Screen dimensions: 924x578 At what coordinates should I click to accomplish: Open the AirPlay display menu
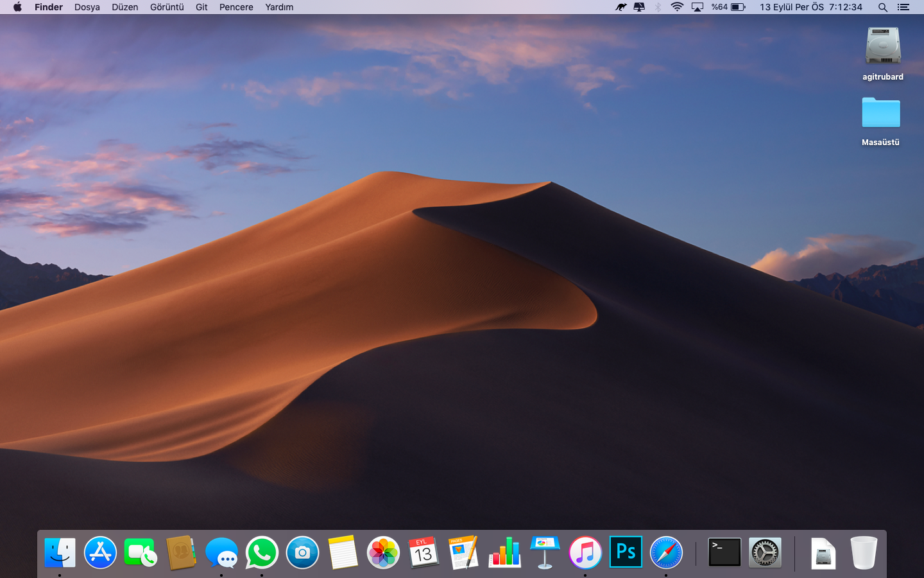(x=697, y=7)
